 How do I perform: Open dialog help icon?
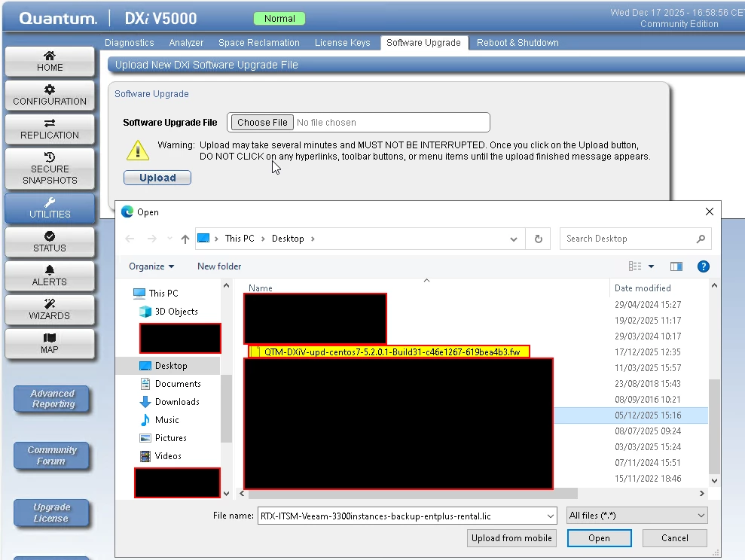coord(703,266)
